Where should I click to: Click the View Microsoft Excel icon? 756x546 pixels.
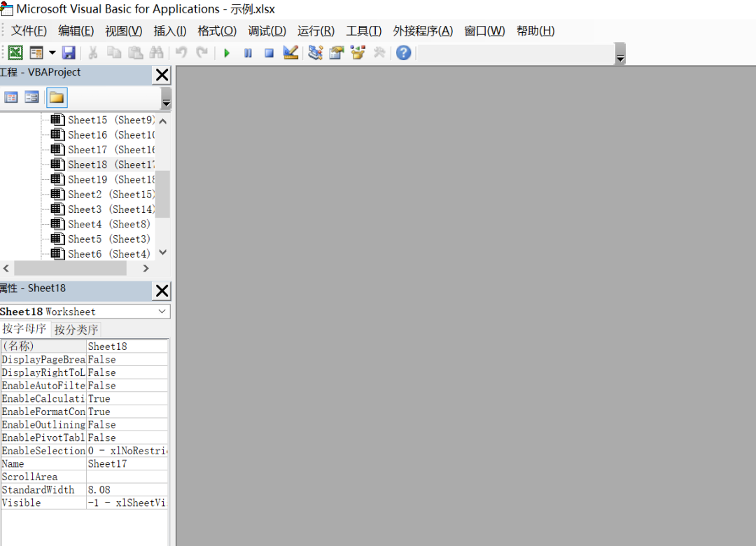coord(15,52)
